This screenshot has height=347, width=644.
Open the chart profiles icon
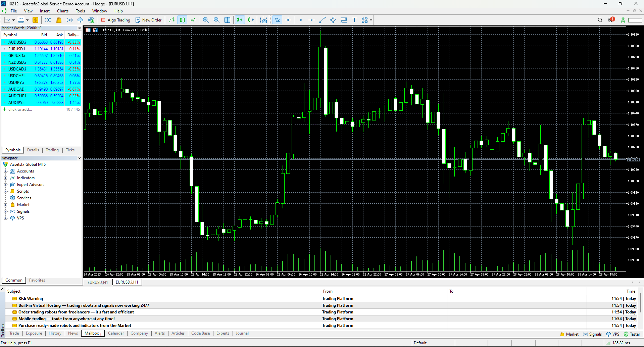[x=21, y=20]
